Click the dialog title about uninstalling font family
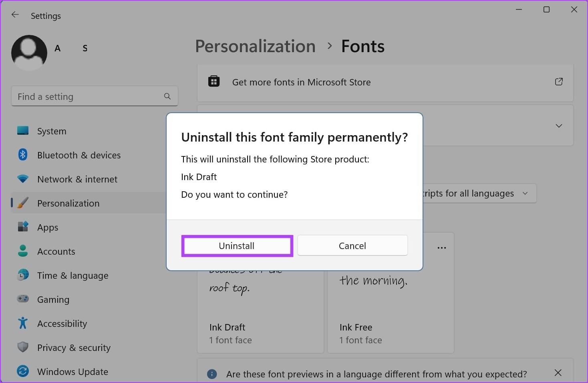Image resolution: width=588 pixels, height=383 pixels. pyautogui.click(x=294, y=138)
